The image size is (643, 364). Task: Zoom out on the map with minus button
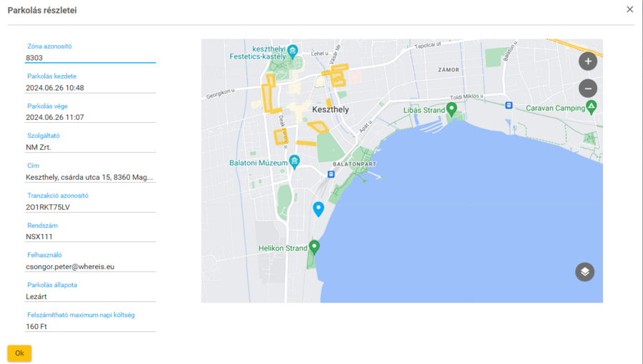(587, 89)
